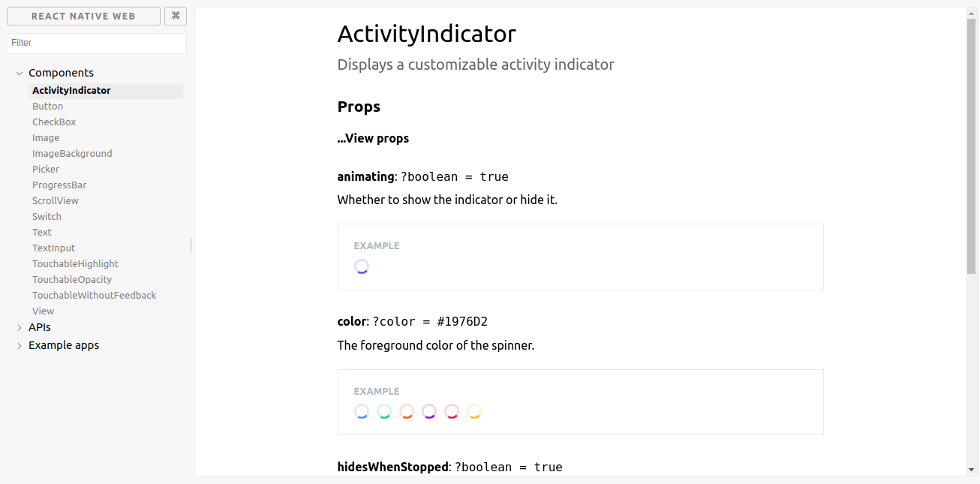Viewport: 980px width, 484px height.
Task: Click the command shortcut icon button
Action: coord(176,16)
